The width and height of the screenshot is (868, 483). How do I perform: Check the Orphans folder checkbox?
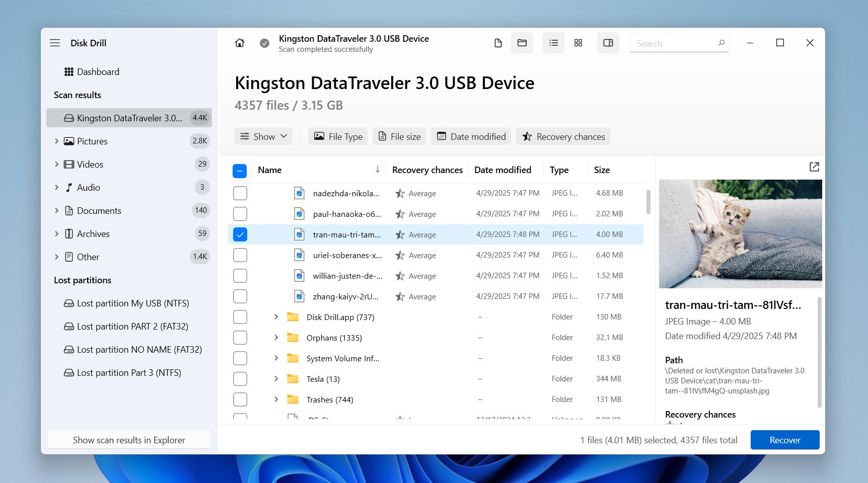(x=240, y=338)
